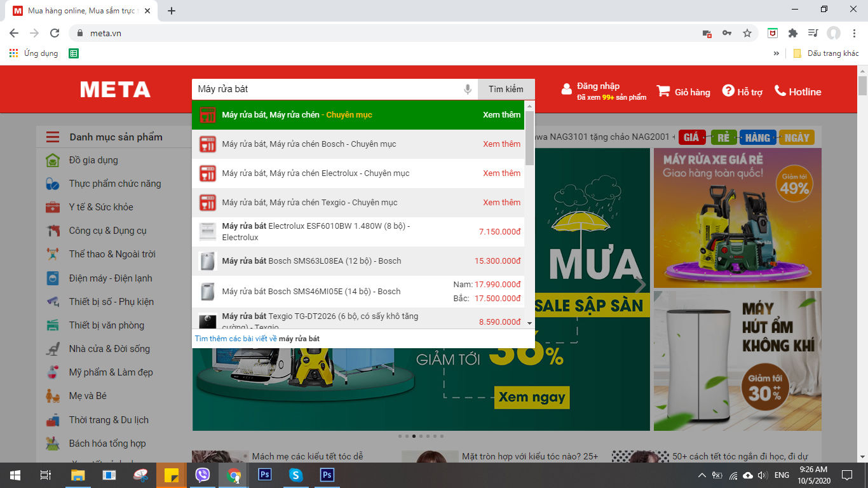Click the phone icon beside Hotline
The height and width of the screenshot is (488, 868).
780,91
